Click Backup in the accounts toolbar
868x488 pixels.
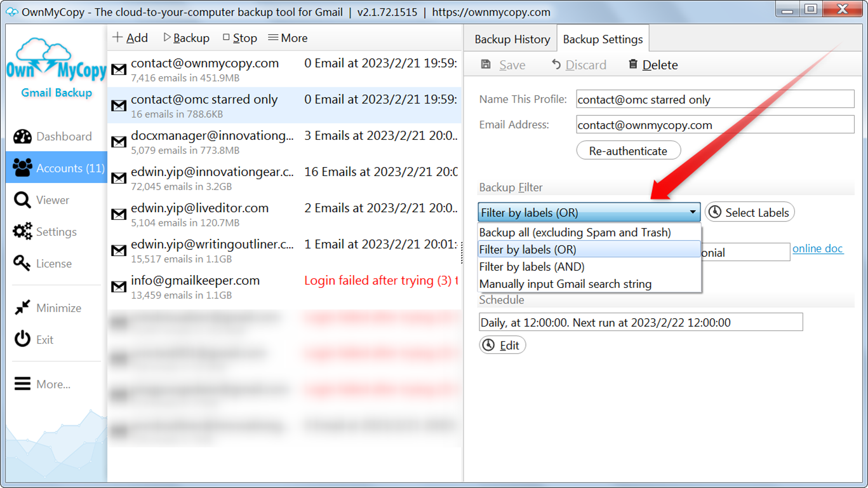point(186,38)
